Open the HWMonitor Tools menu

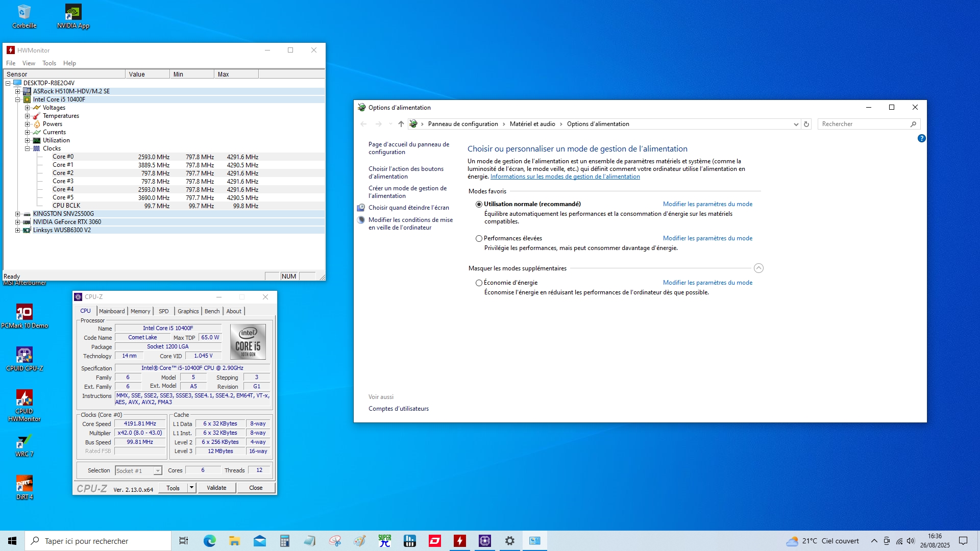pyautogui.click(x=49, y=63)
